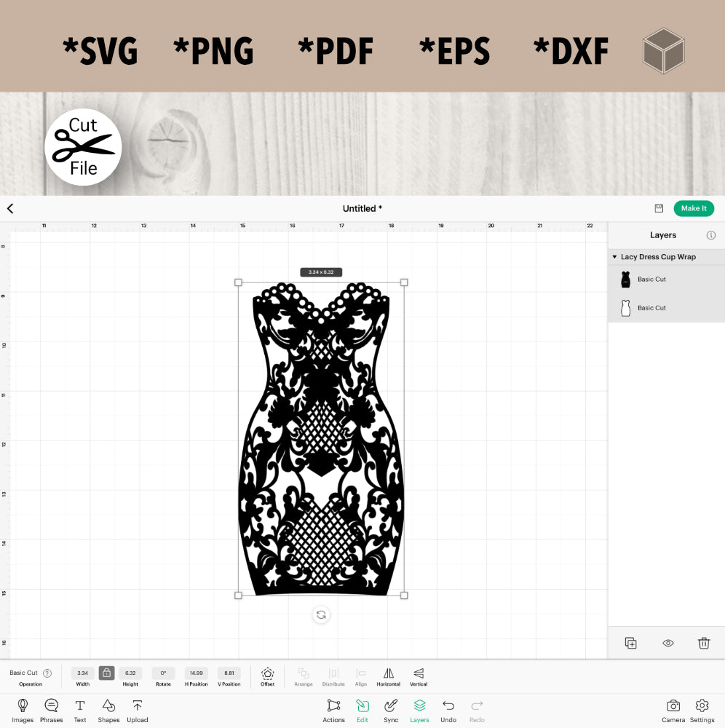Click the Rotate field
The image size is (725, 728).
163,673
